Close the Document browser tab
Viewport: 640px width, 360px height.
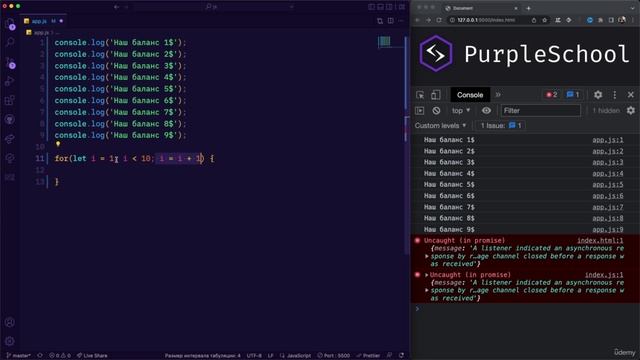[x=516, y=8]
